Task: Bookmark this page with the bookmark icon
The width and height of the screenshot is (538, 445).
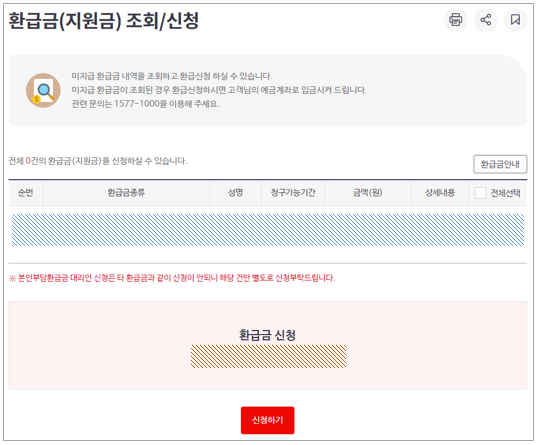Action: click(x=515, y=20)
